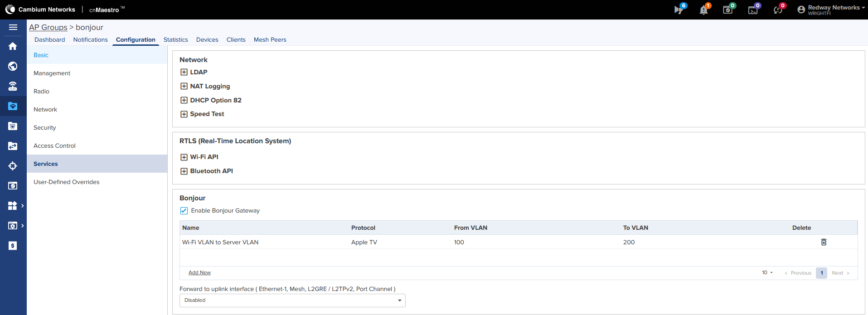The image size is (868, 315).
Task: Open the globe network icon in sidebar
Action: click(13, 66)
